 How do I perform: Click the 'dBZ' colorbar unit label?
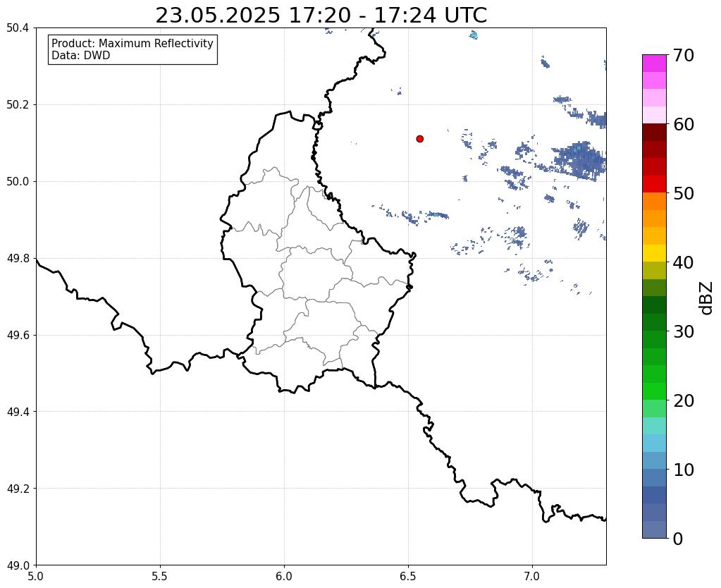pos(707,298)
